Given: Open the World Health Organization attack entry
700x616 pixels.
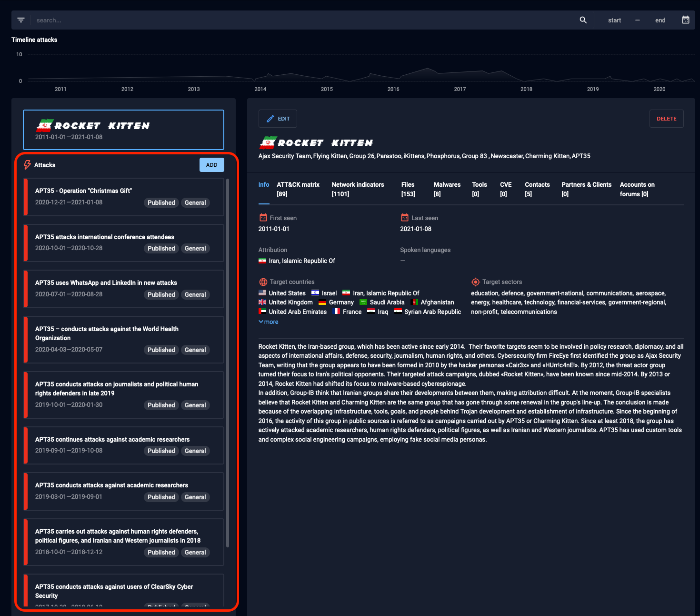Looking at the screenshot, I should click(124, 340).
